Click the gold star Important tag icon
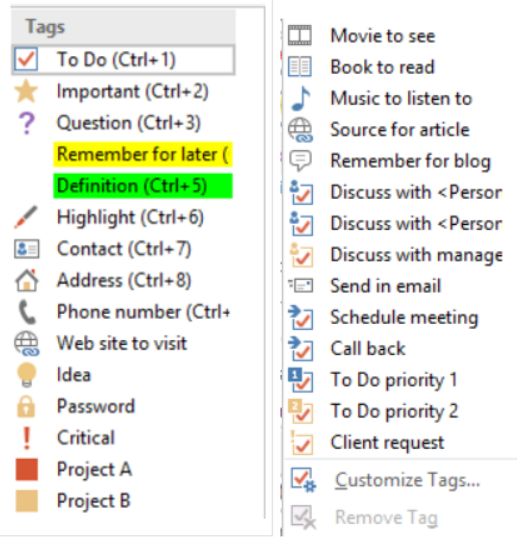Screen dimensions: 517x539 26,91
